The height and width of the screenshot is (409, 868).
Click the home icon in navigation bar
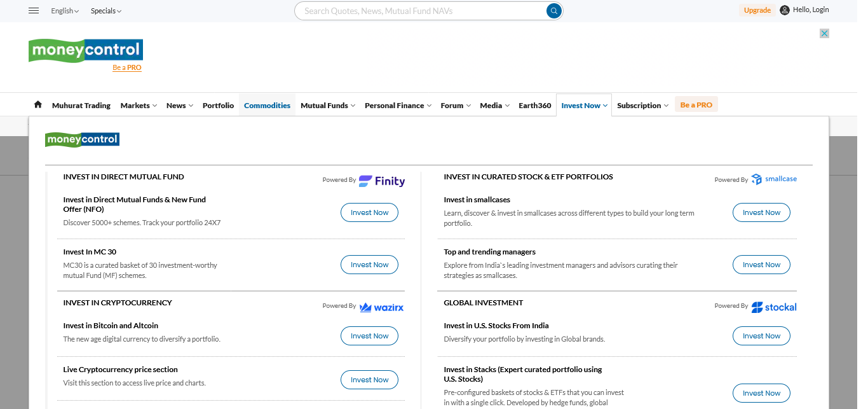(x=38, y=105)
